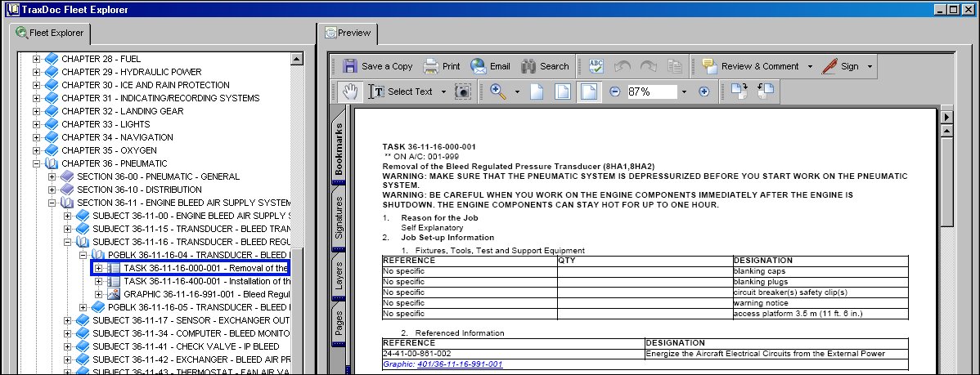Select Subject 36-11-17 Sensor item
980x375 pixels.
point(191,321)
